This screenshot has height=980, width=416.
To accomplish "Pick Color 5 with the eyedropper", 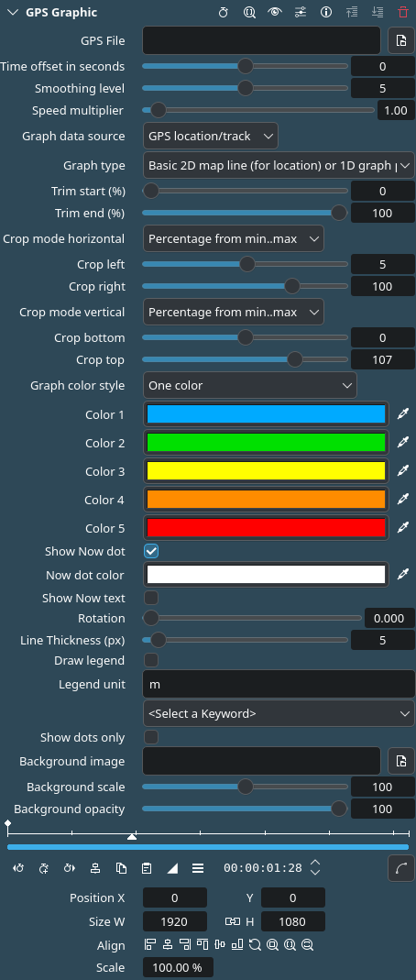I will tap(403, 528).
